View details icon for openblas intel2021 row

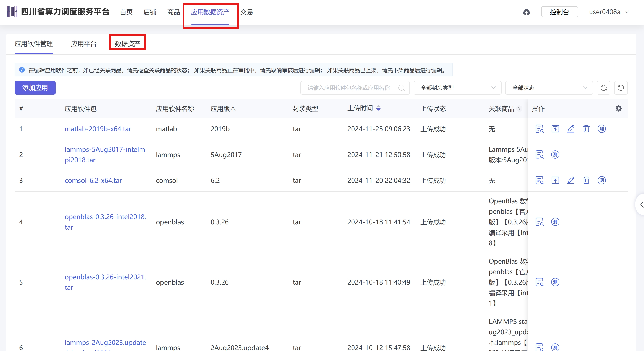coord(540,282)
